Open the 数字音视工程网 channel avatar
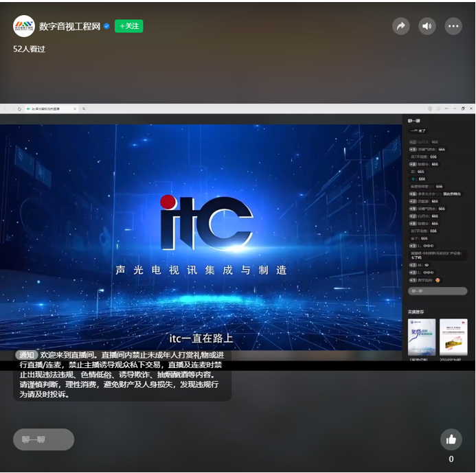Viewport: 476px width, 473px height. coord(24,26)
